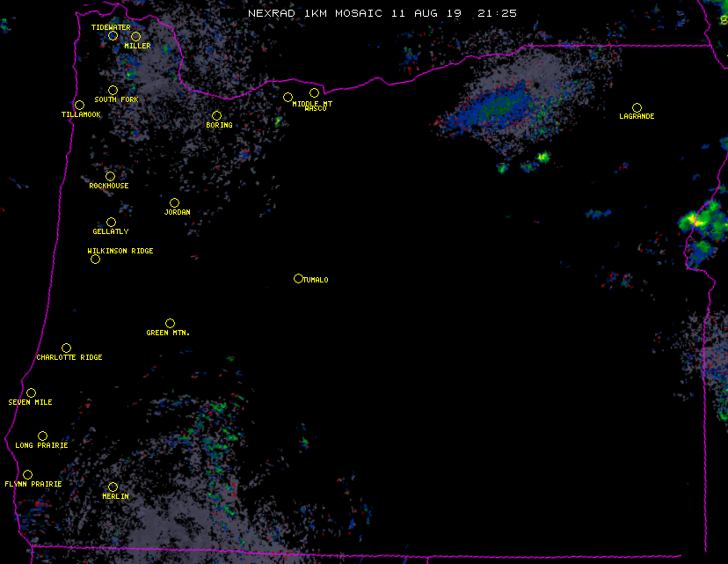This screenshot has height=564, width=728.
Task: Click the Jordan station circle marker
Action: pos(174,202)
